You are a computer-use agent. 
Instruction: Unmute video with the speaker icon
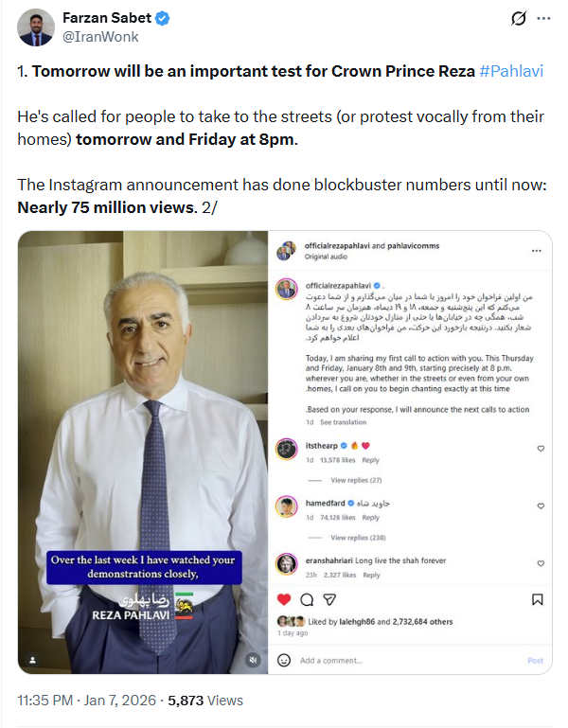click(x=253, y=660)
